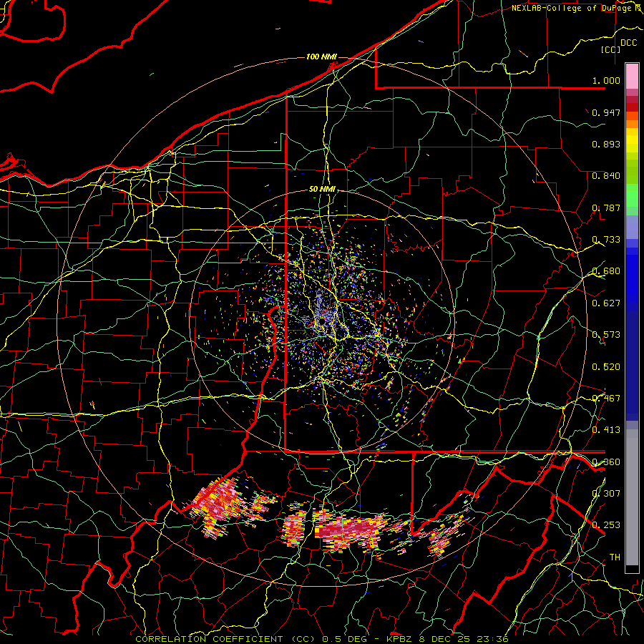The image size is (644, 644).
Task: Pick the lavender segment of the color bar
Action: [632, 227]
